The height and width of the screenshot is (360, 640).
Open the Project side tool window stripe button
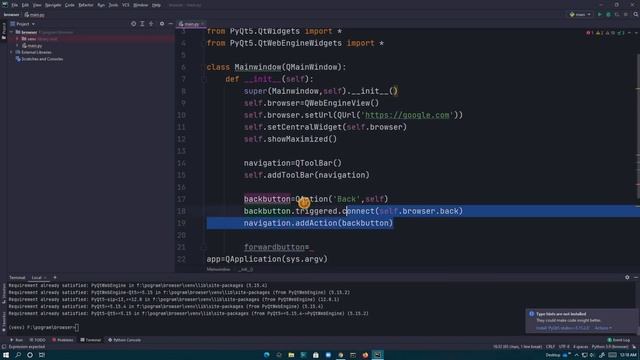(3, 31)
